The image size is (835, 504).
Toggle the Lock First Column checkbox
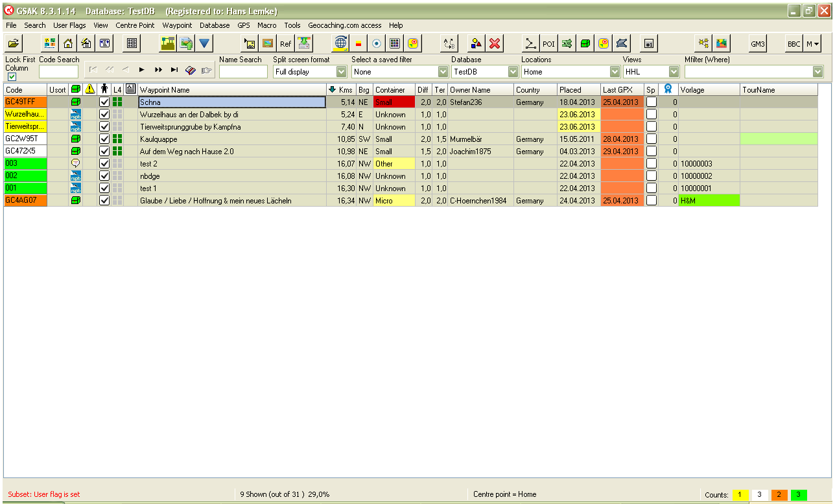(x=12, y=76)
